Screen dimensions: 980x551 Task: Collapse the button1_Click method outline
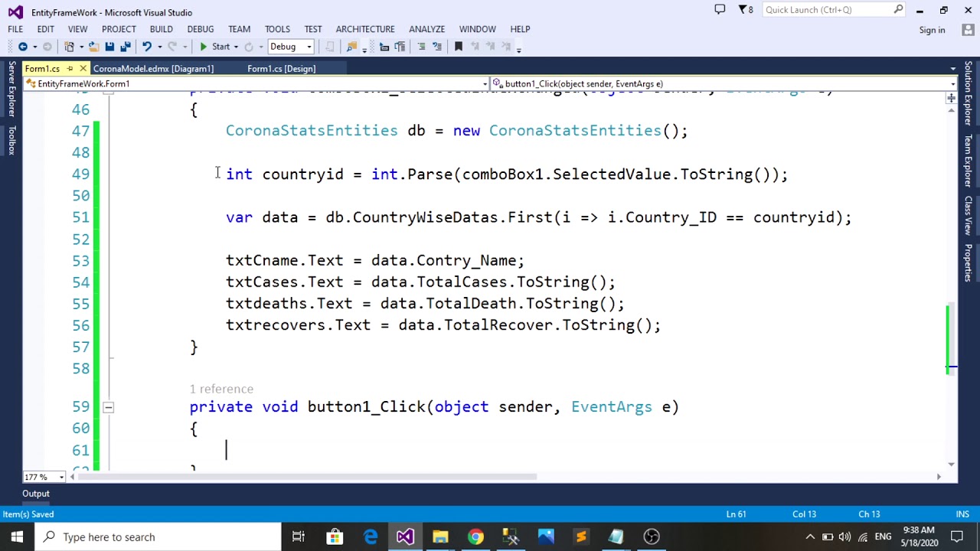[108, 408]
